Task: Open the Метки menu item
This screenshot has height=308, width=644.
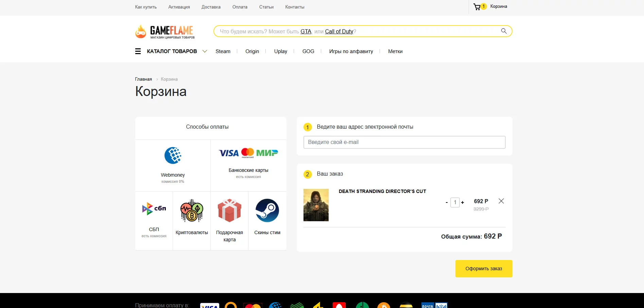Action: pos(395,51)
